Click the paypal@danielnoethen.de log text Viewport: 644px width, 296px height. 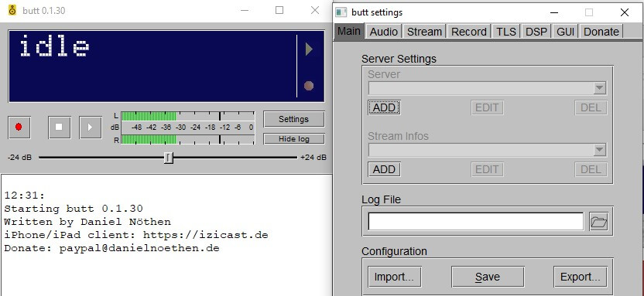tap(139, 248)
